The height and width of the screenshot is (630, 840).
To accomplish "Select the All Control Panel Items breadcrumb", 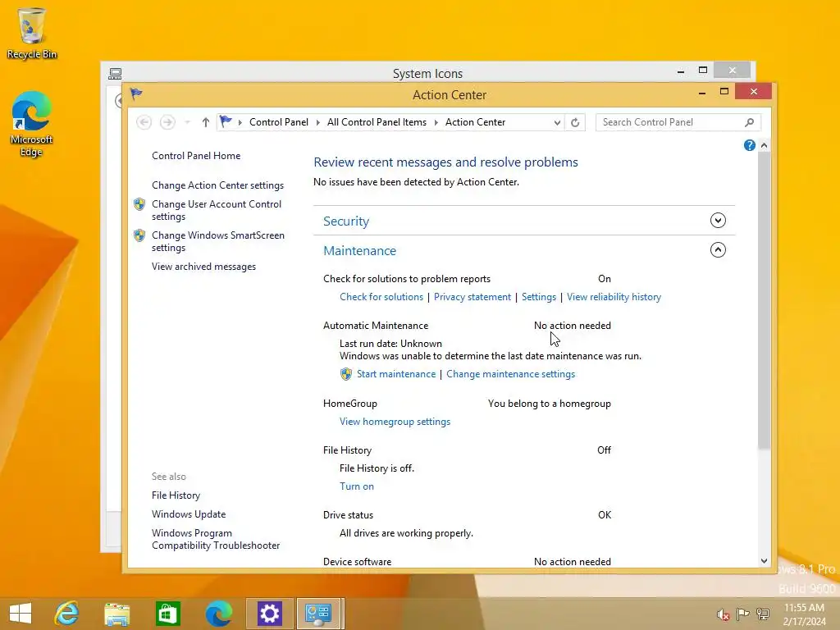I will [x=377, y=122].
